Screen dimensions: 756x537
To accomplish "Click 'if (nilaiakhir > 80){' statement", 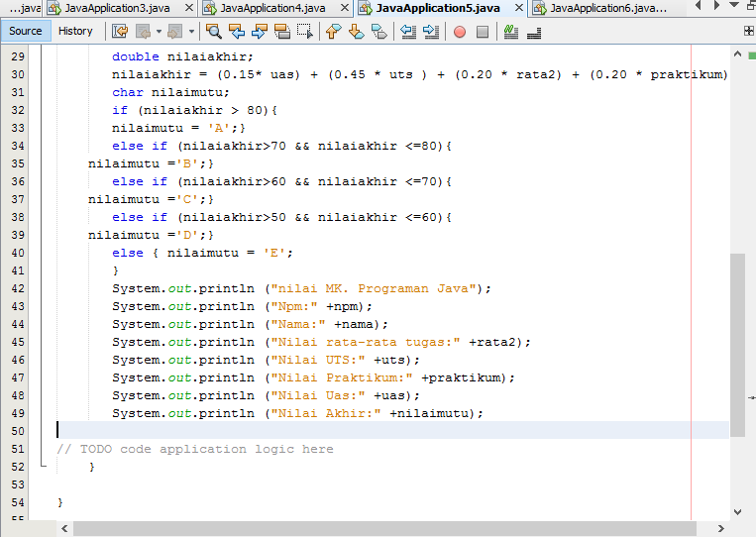I will tap(194, 110).
